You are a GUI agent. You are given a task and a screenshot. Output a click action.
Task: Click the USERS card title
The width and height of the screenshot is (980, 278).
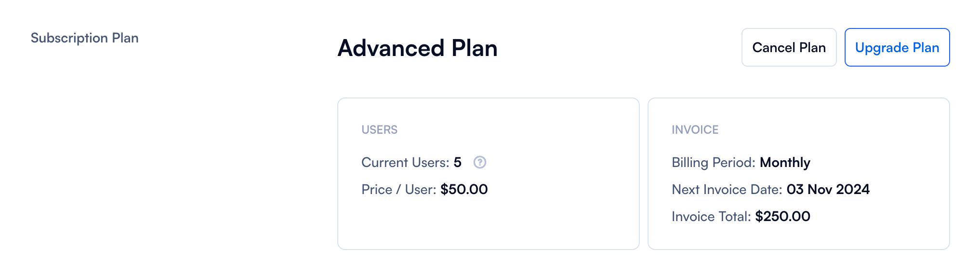(x=380, y=130)
